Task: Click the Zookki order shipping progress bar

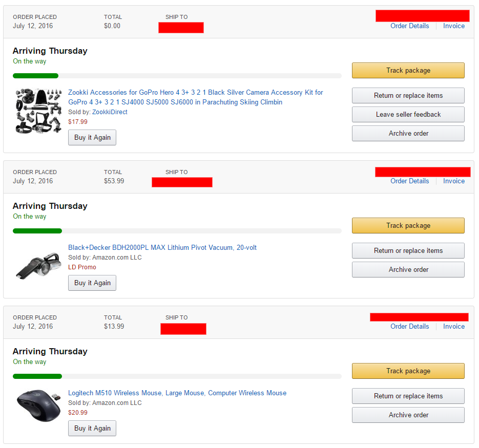Action: pyautogui.click(x=177, y=76)
